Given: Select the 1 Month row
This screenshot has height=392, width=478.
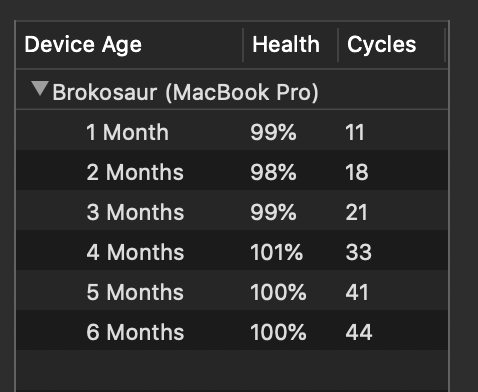Looking at the screenshot, I should point(232,130).
